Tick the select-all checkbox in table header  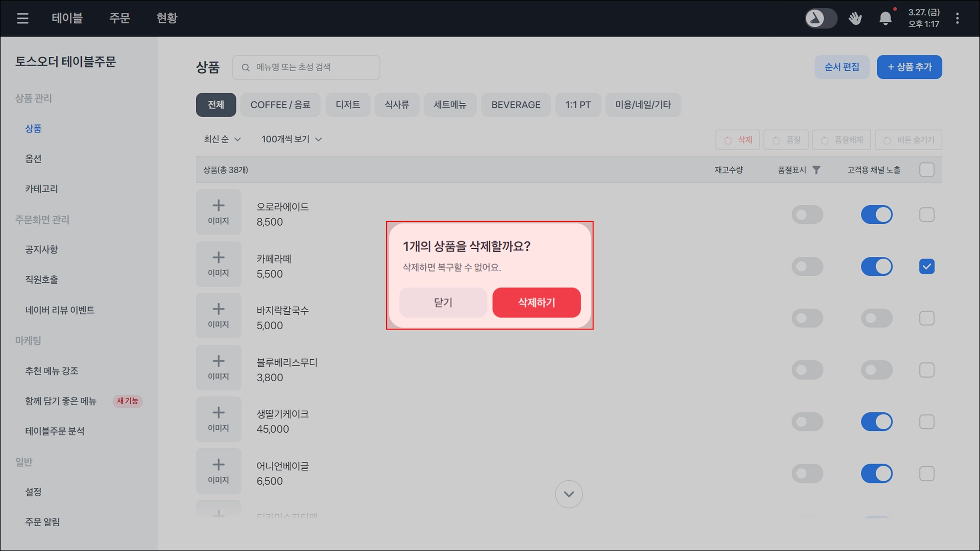point(926,170)
